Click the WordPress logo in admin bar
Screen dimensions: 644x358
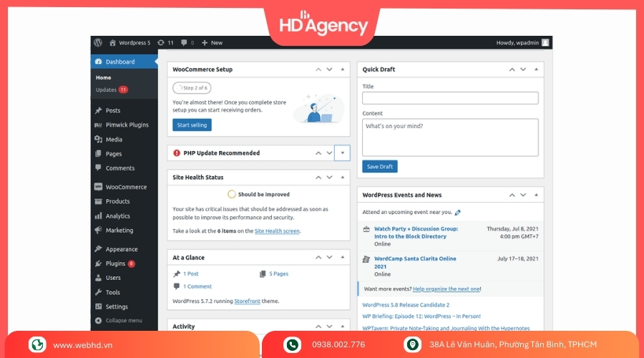[x=98, y=43]
